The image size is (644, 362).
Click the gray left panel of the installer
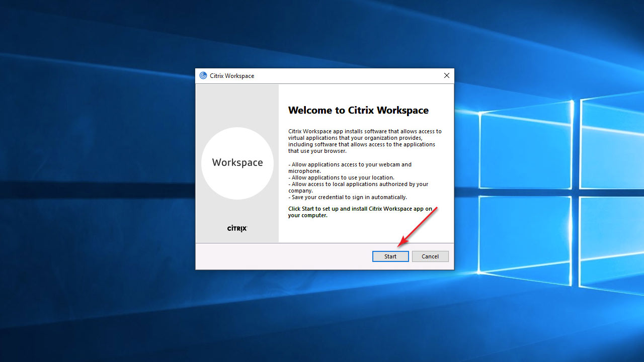click(237, 106)
